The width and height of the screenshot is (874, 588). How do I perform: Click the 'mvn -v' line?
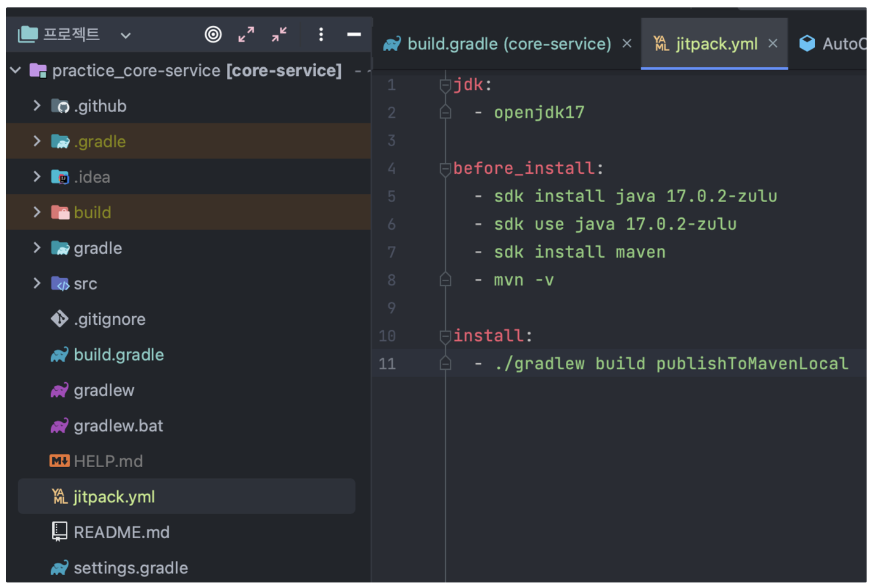pos(524,280)
